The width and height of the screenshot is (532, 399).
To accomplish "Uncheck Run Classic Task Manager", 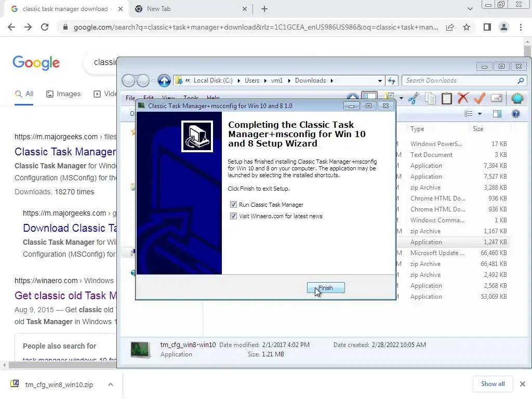I will (233, 205).
